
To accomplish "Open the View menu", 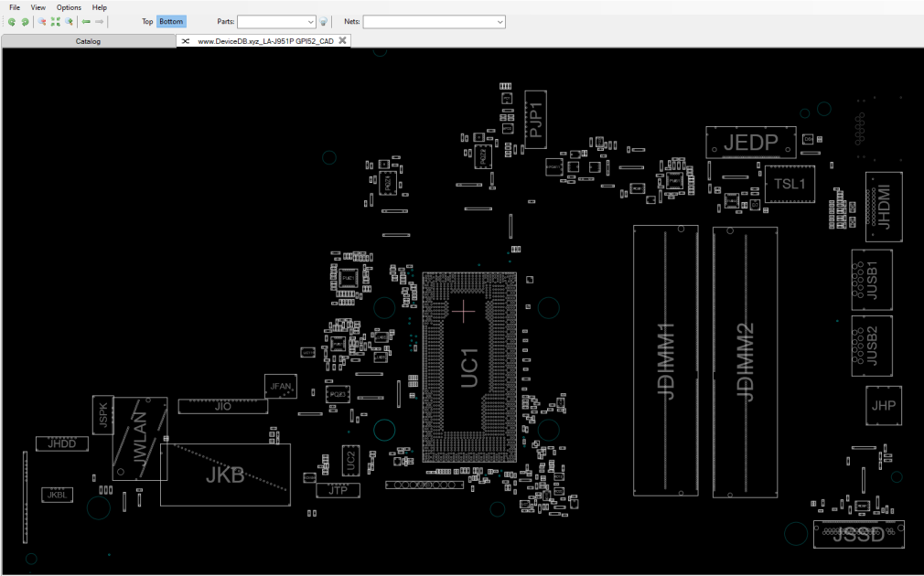I will (x=38, y=7).
